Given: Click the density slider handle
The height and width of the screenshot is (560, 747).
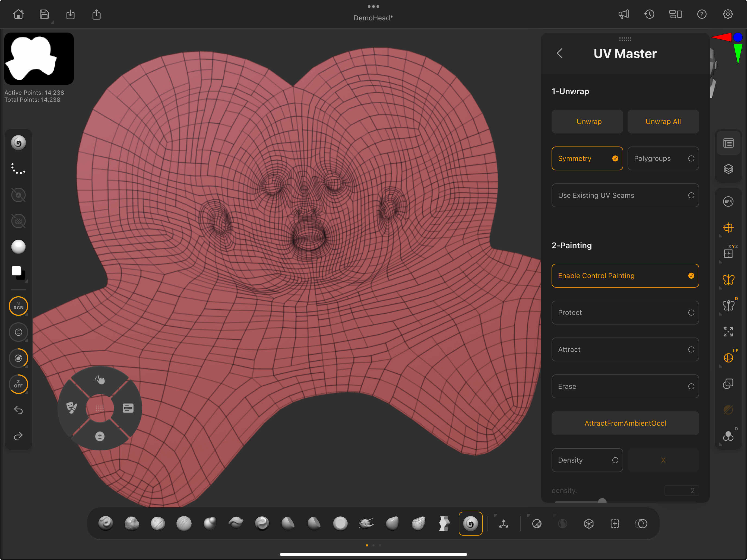Looking at the screenshot, I should (x=602, y=501).
